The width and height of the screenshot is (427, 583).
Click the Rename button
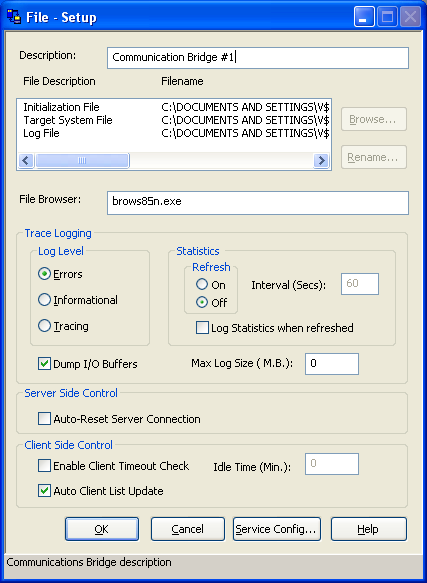374,157
